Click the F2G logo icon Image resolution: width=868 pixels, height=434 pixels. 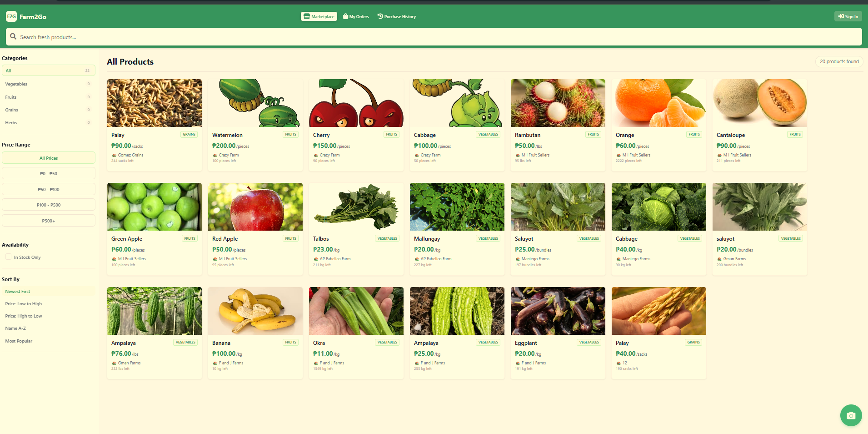tap(11, 16)
